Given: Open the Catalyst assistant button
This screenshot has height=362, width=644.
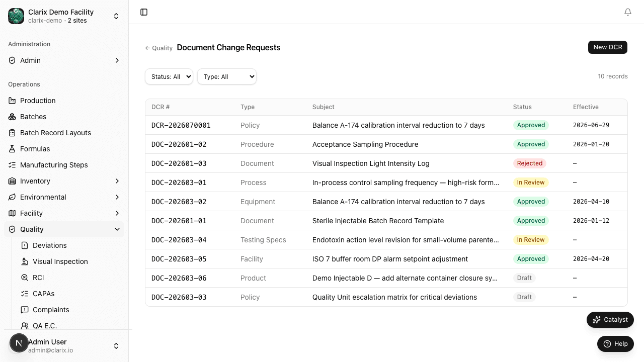Looking at the screenshot, I should (x=610, y=320).
